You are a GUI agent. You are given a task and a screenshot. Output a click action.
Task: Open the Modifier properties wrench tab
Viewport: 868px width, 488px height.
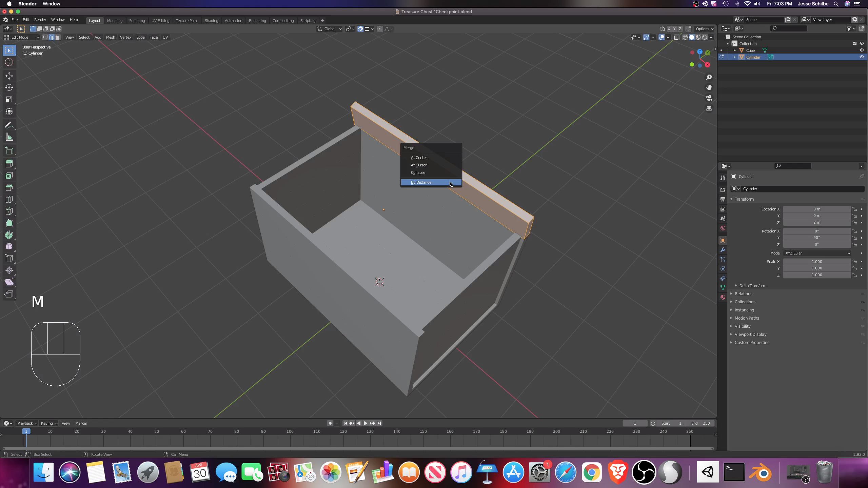pos(723,250)
